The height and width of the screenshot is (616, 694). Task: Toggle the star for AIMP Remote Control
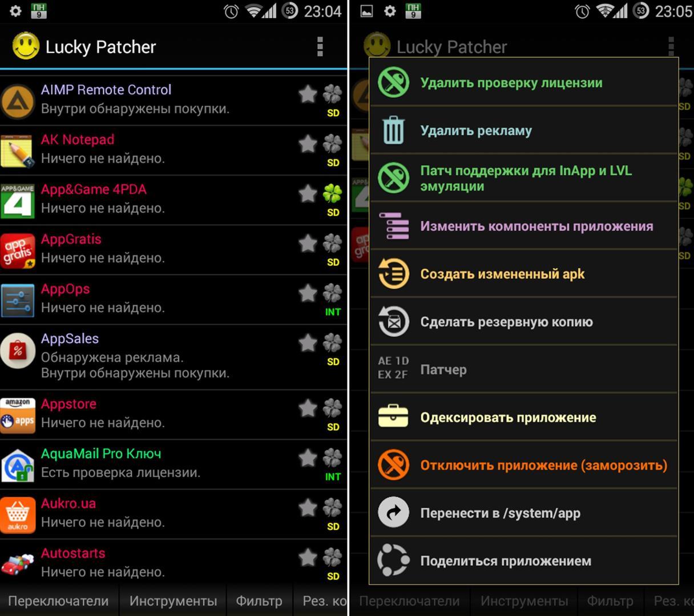click(308, 94)
